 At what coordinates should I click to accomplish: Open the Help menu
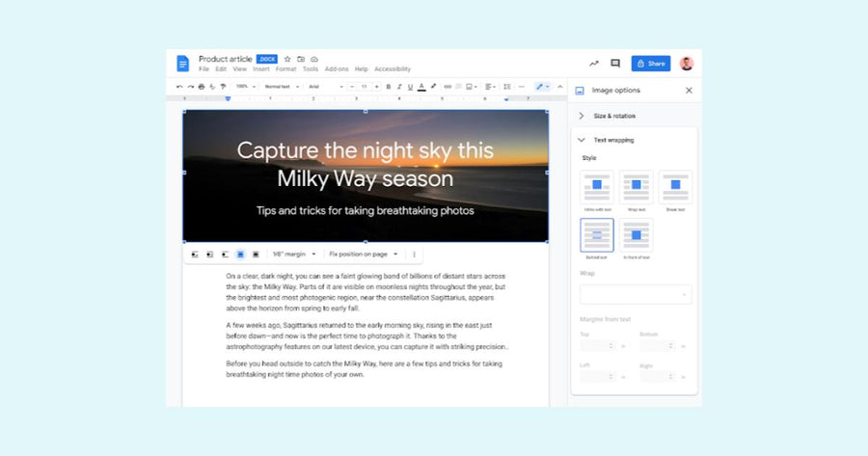pos(361,69)
